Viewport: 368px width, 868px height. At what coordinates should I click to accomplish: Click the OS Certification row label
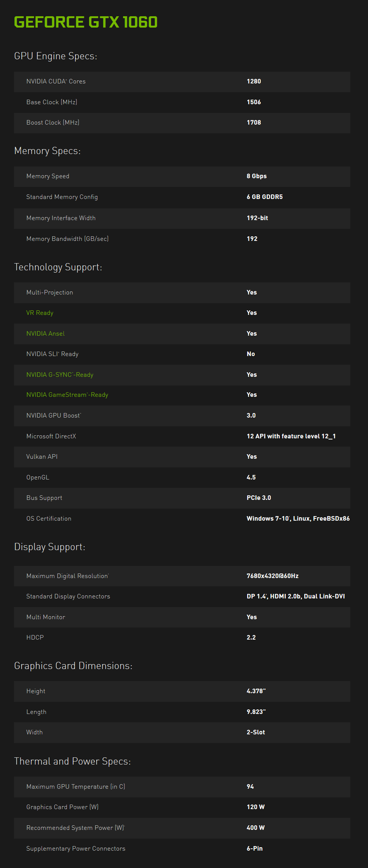pos(49,518)
